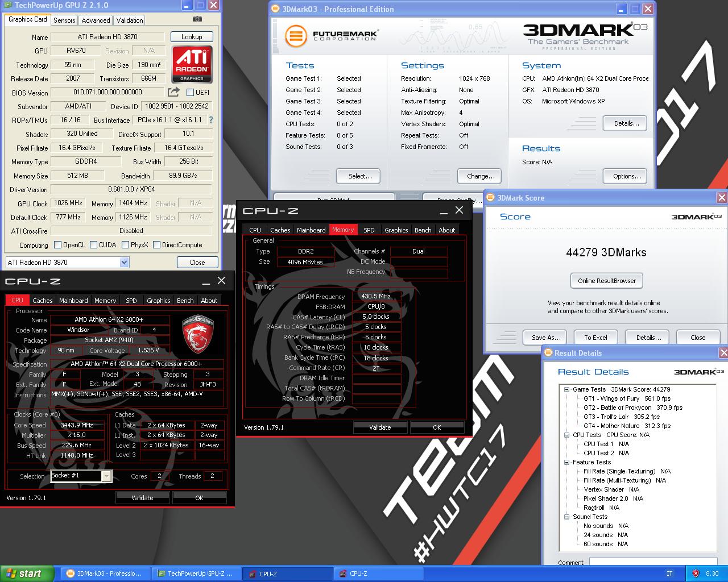
Task: Open the first CPU-Z taskbar item
Action: click(287, 573)
